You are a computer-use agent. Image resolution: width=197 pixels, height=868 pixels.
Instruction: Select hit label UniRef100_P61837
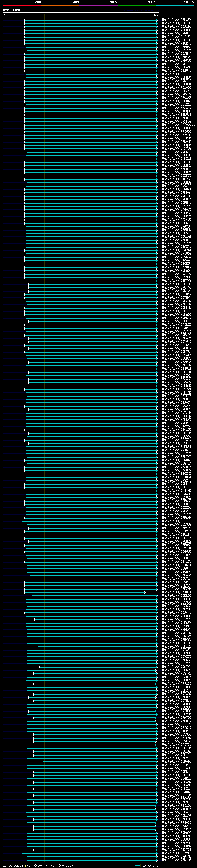click(x=177, y=88)
